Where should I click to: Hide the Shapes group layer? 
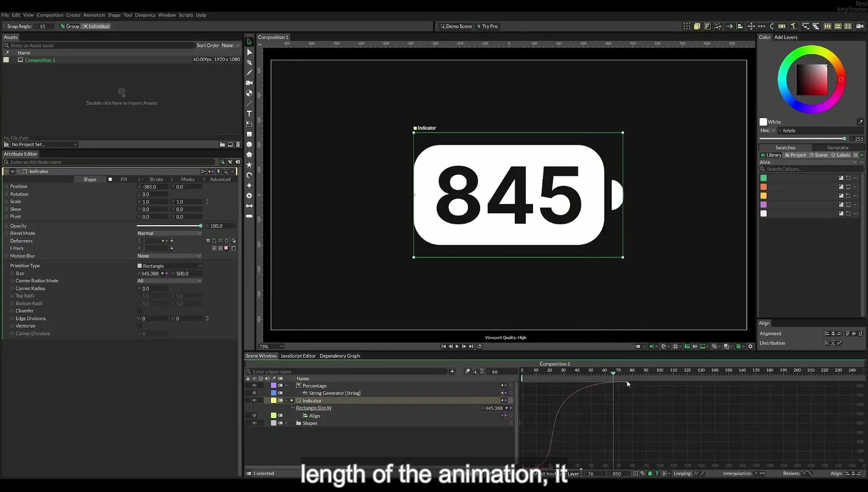point(254,423)
